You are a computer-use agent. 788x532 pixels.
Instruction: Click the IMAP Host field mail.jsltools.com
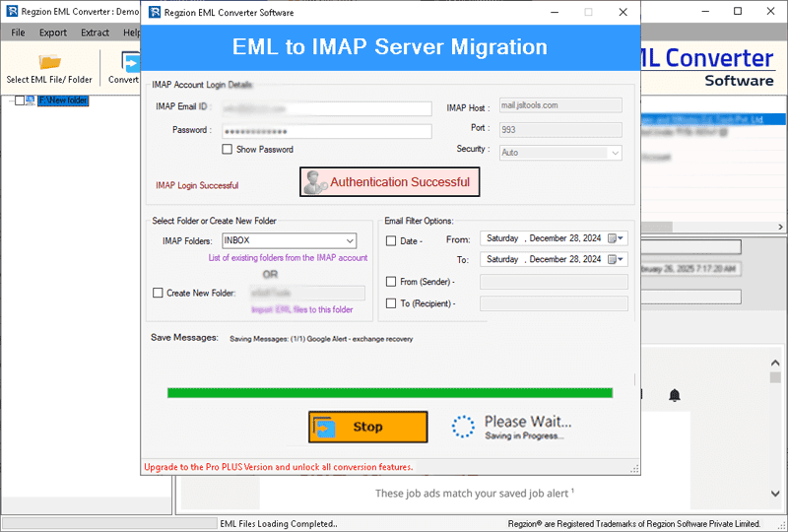[560, 105]
